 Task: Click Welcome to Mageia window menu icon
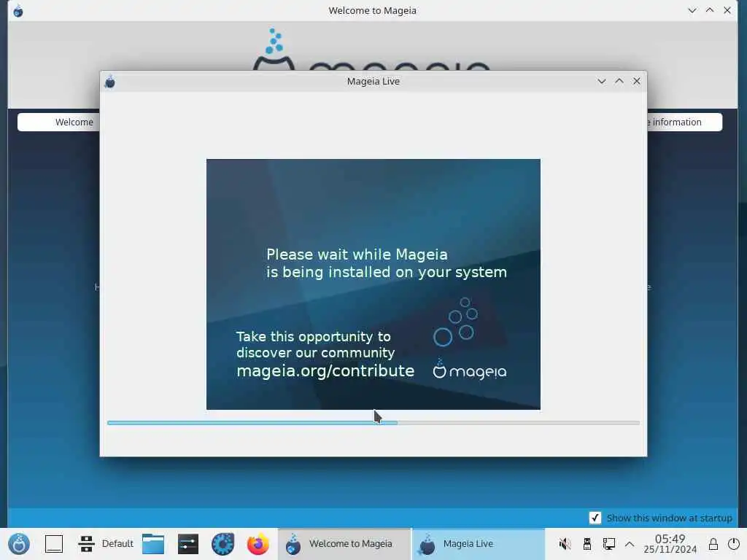18,10
